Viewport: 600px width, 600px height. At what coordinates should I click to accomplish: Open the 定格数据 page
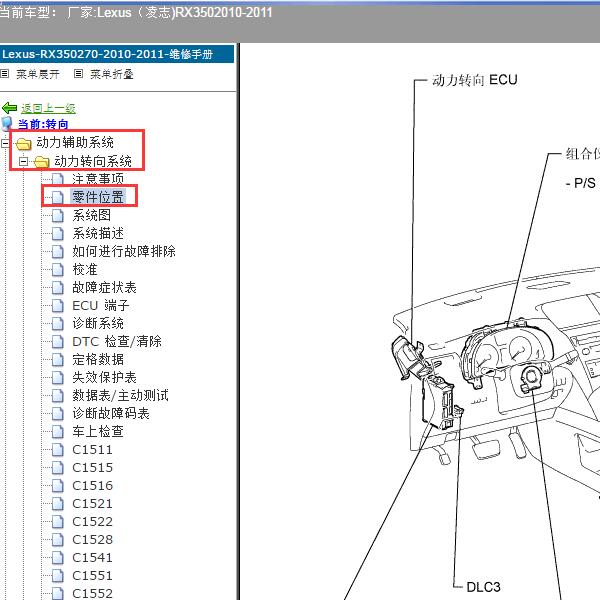pyautogui.click(x=98, y=359)
